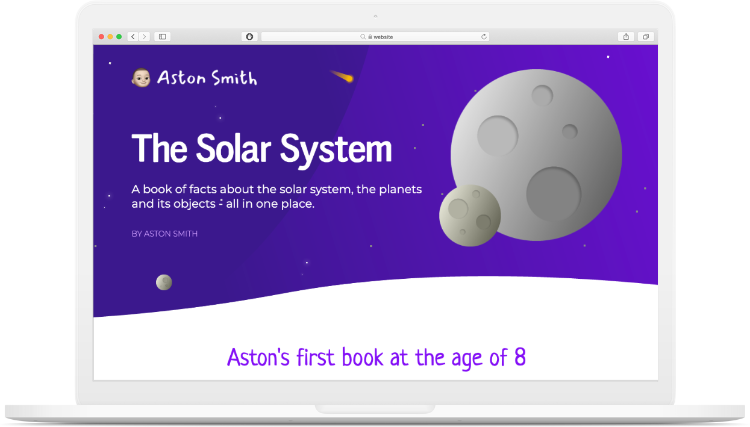Viewport: 750px width, 427px height.
Task: Click the BY ASTON SMITH byline
Action: (165, 233)
